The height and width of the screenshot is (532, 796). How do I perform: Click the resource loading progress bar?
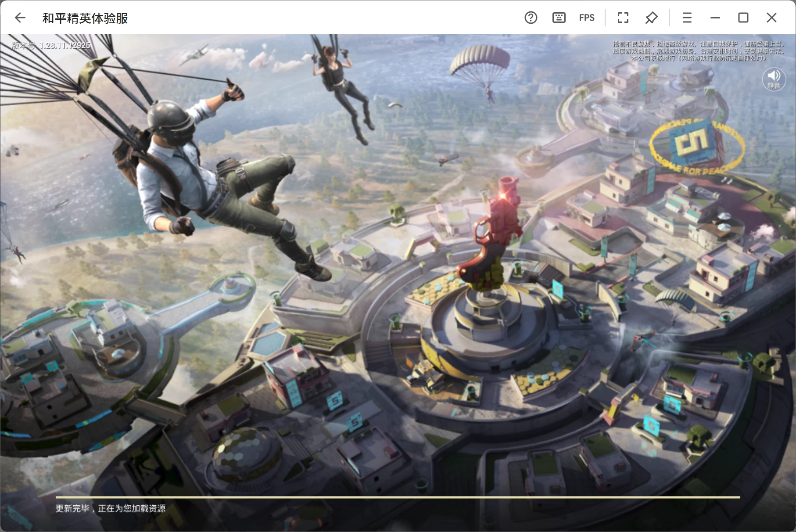tap(398, 497)
